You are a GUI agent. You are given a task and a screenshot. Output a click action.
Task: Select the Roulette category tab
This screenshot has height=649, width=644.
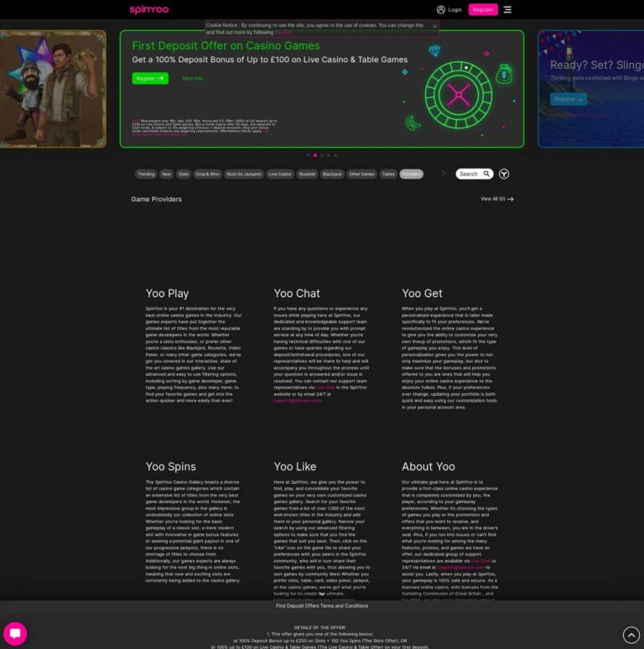pos(307,174)
